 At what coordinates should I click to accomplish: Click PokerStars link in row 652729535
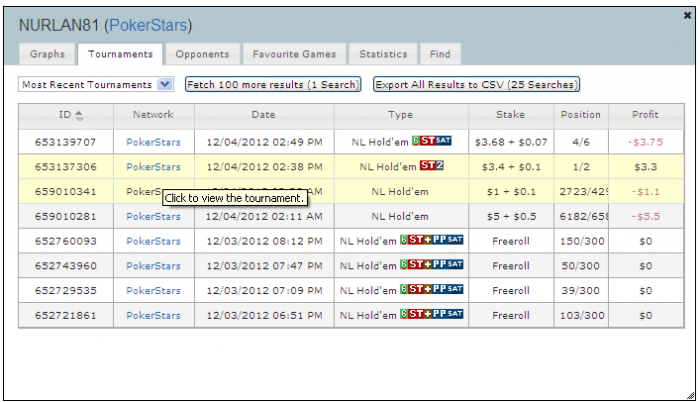click(x=153, y=291)
